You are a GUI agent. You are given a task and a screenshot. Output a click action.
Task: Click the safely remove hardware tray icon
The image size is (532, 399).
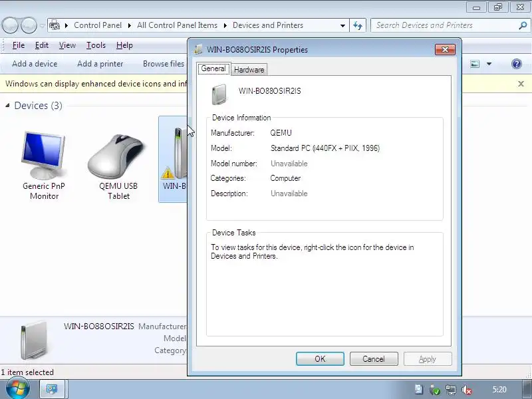point(435,390)
